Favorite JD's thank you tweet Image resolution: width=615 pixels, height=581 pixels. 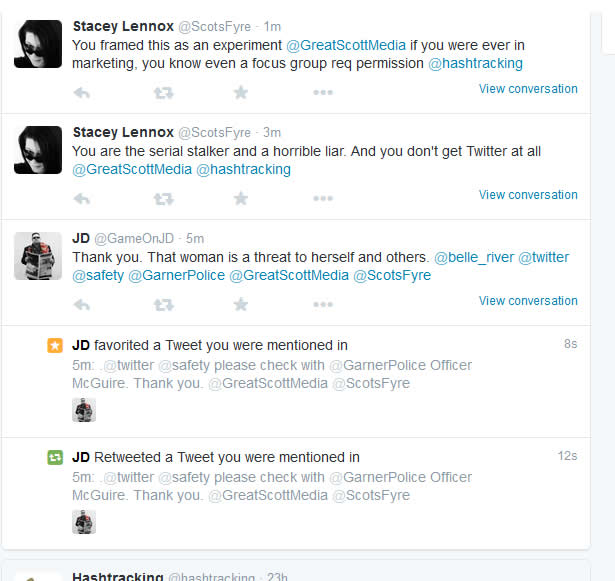241,304
